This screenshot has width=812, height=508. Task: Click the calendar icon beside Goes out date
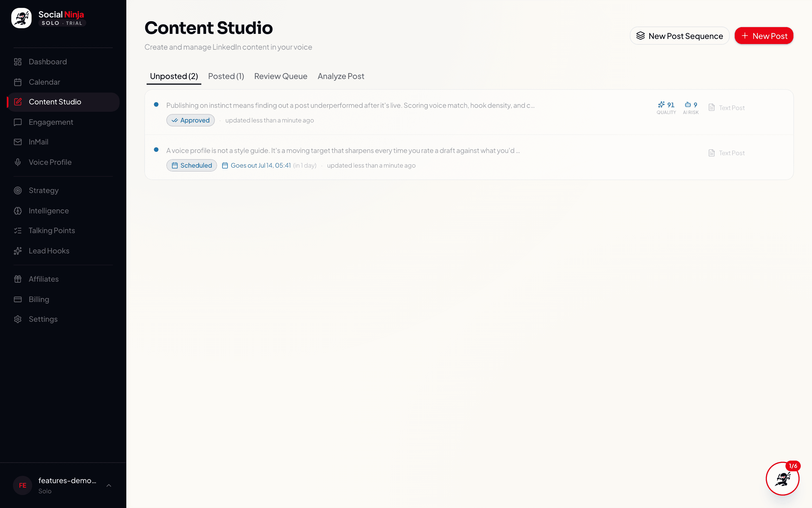(225, 165)
